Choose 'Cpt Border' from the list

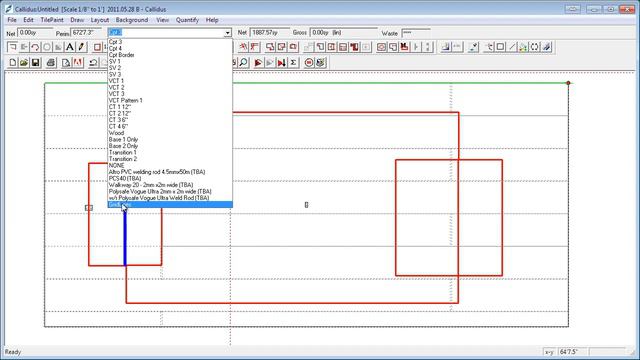click(x=170, y=55)
